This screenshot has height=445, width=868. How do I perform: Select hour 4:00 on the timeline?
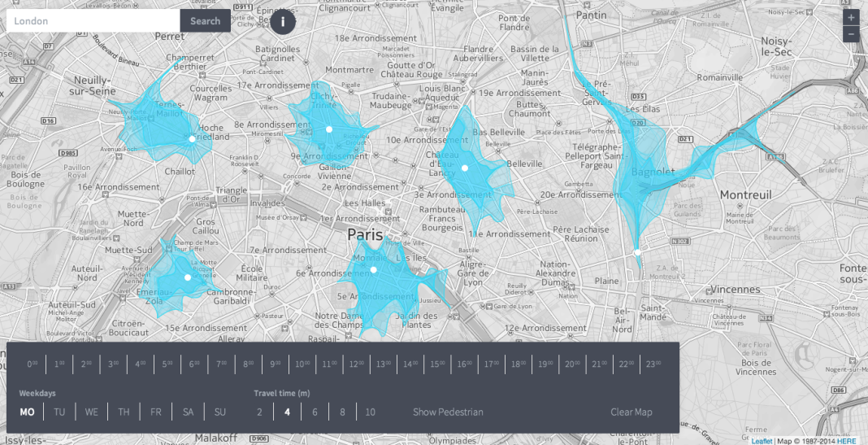tap(141, 364)
